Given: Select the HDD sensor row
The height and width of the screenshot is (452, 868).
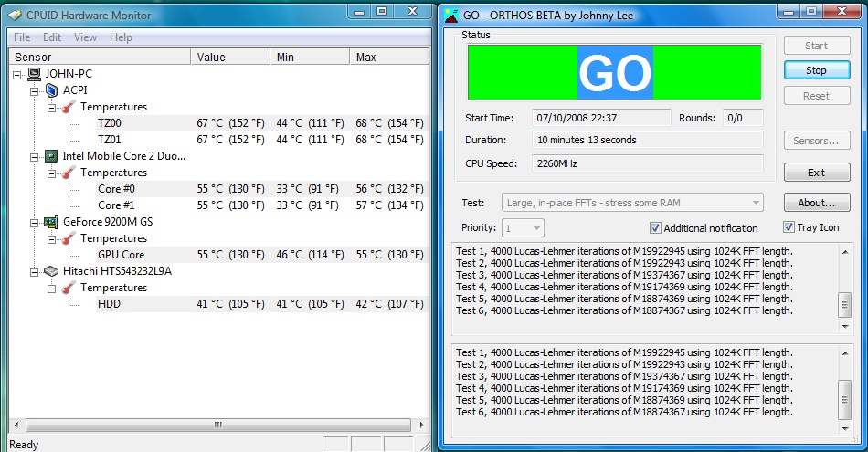Looking at the screenshot, I should [261, 304].
